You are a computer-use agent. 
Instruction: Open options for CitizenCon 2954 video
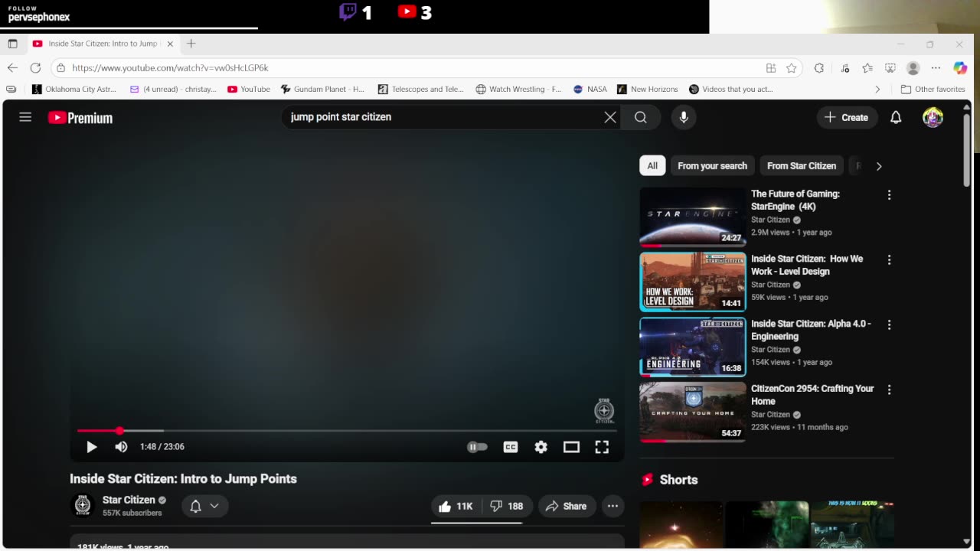click(x=889, y=390)
